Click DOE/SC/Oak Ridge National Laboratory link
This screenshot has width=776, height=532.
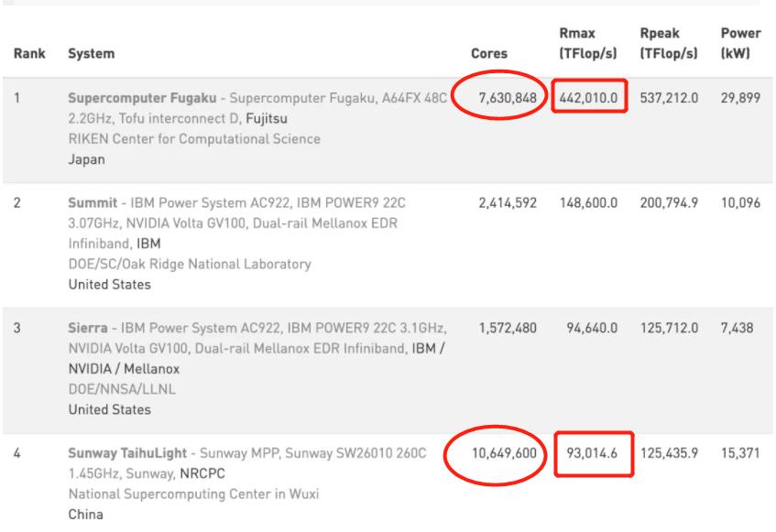[191, 265]
